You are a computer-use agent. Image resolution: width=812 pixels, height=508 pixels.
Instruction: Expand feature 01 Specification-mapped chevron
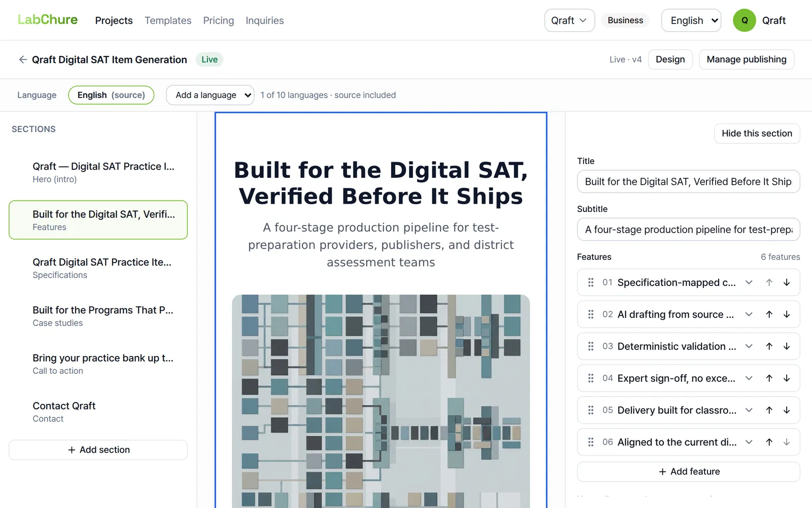tap(749, 282)
